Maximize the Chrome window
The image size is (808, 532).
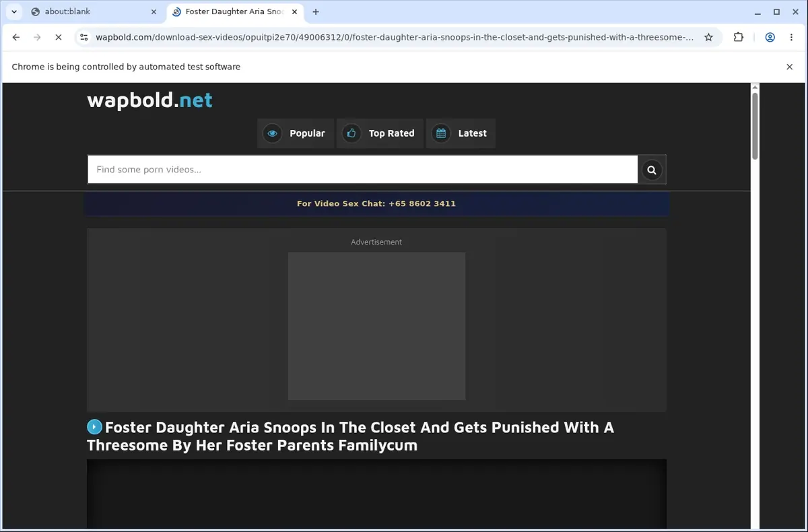click(776, 11)
